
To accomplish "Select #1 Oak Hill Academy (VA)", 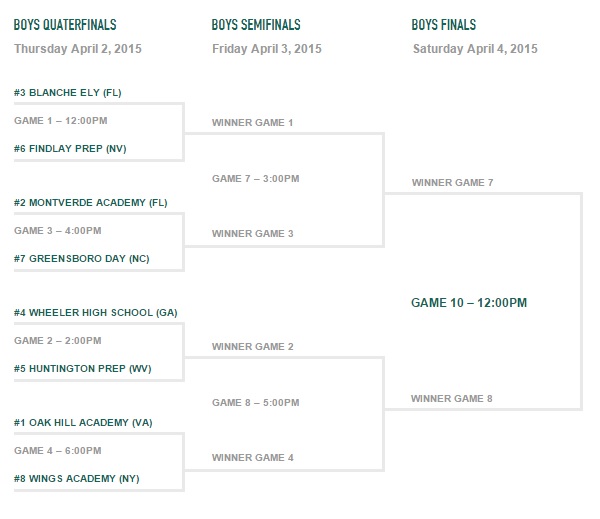I will (x=83, y=423).
